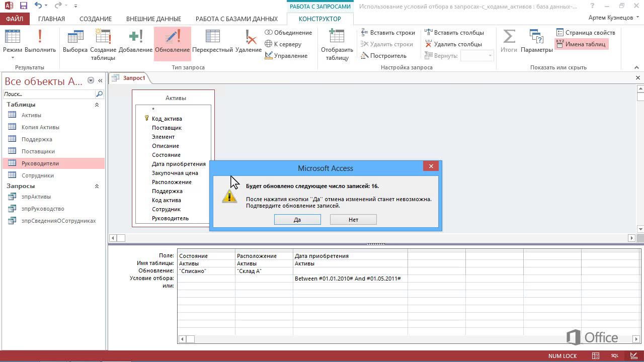The image size is (644, 362).
Task: Cancel update with Нет button
Action: (353, 220)
